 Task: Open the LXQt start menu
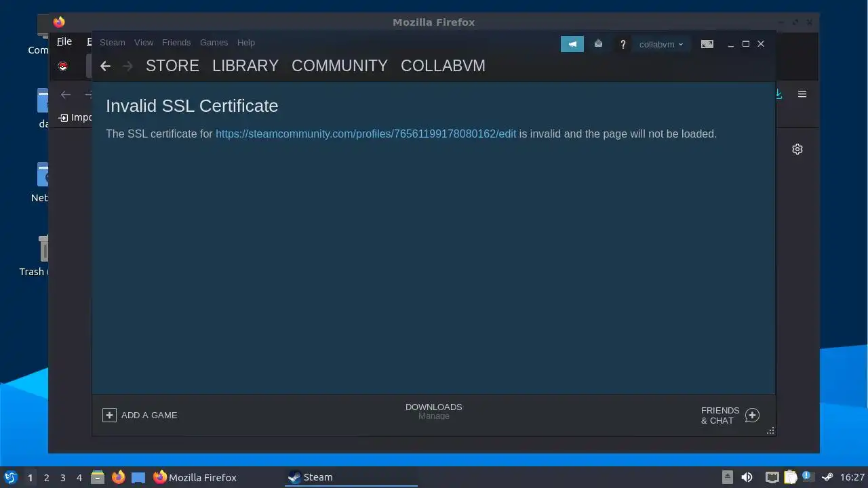[10, 477]
